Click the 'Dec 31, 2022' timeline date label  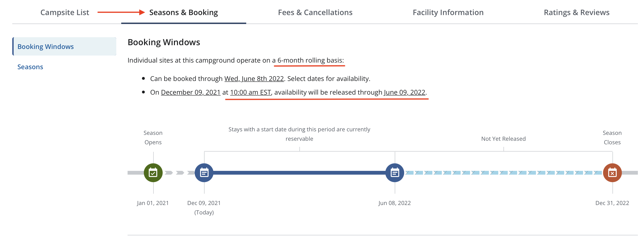pyautogui.click(x=612, y=203)
